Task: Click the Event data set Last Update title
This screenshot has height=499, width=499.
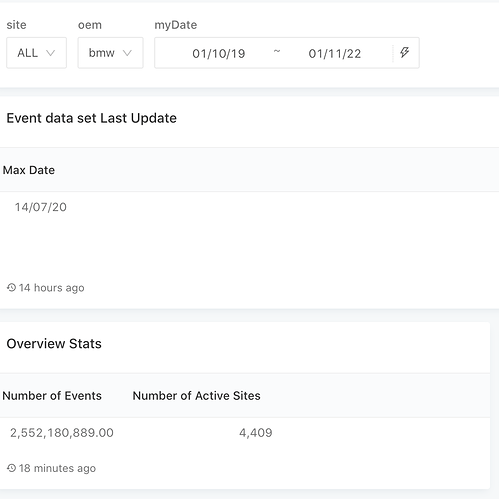Action: coord(91,118)
